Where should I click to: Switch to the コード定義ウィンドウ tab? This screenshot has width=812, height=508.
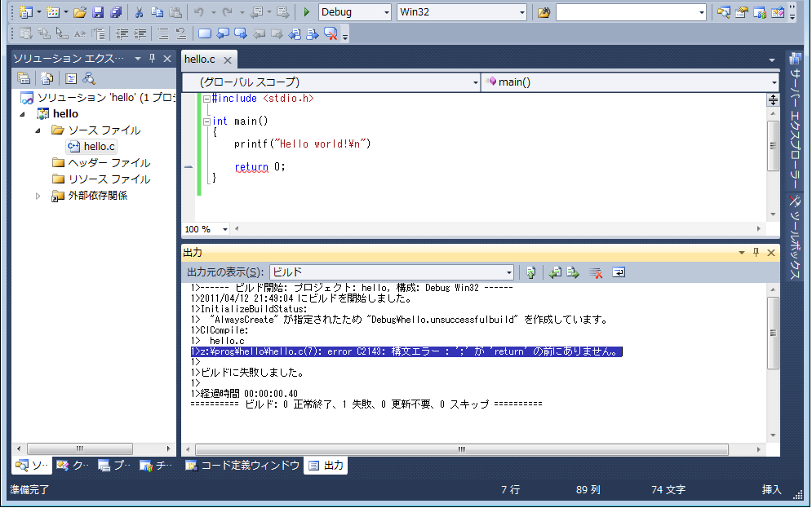(x=242, y=466)
